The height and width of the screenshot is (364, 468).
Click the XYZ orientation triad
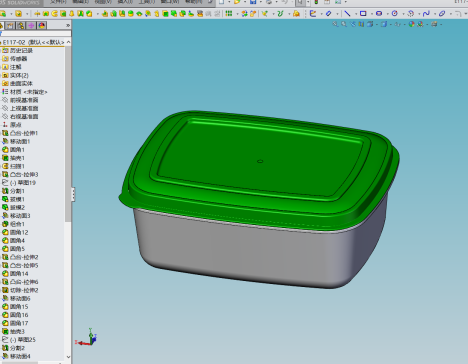tap(87, 337)
